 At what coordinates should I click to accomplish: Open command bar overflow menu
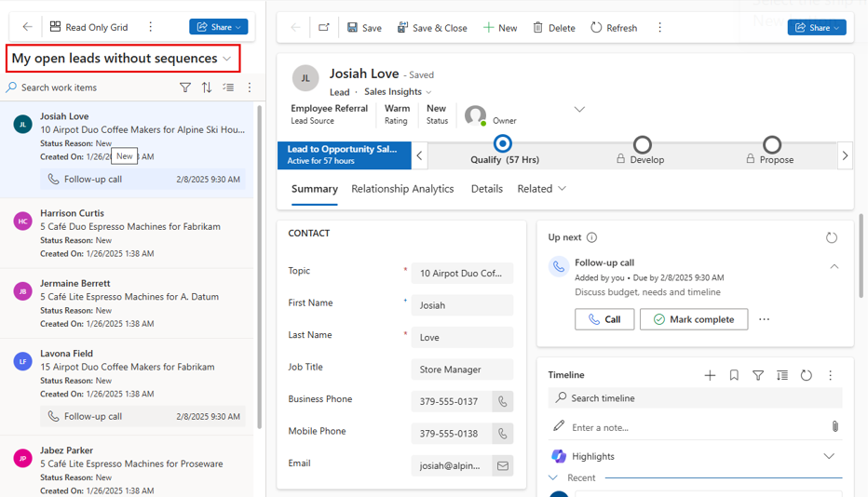660,27
